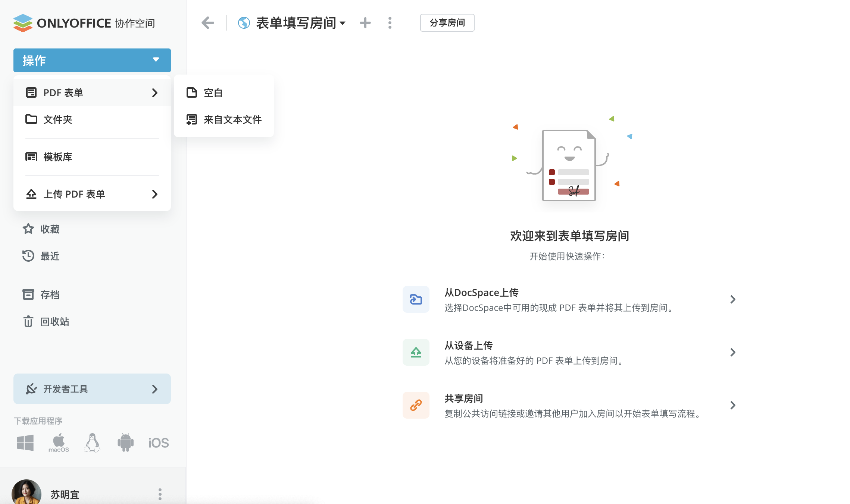Click the 从设备上传 quick action title
The image size is (850, 504).
[468, 346]
